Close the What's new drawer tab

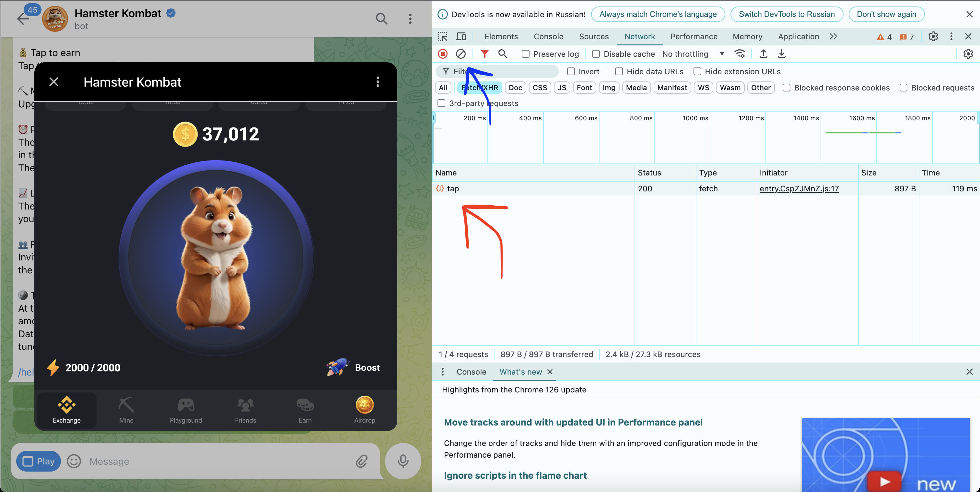[x=550, y=372]
